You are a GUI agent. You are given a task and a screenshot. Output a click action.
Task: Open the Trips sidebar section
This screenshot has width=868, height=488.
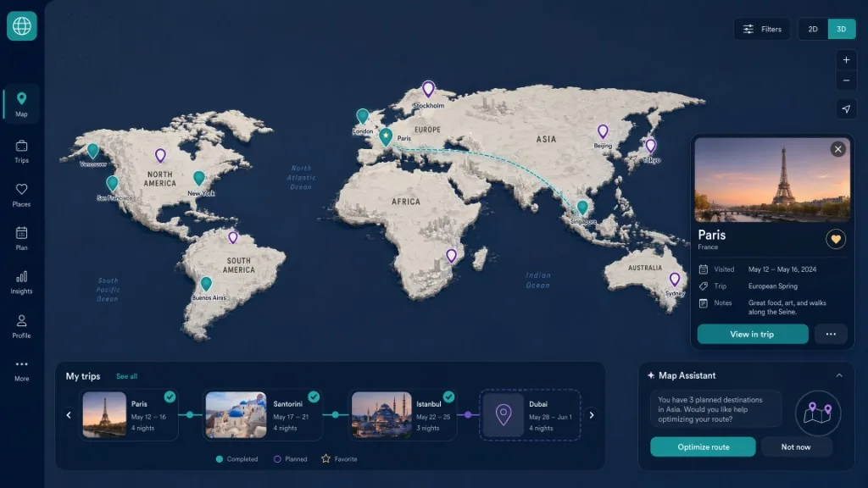click(x=21, y=152)
